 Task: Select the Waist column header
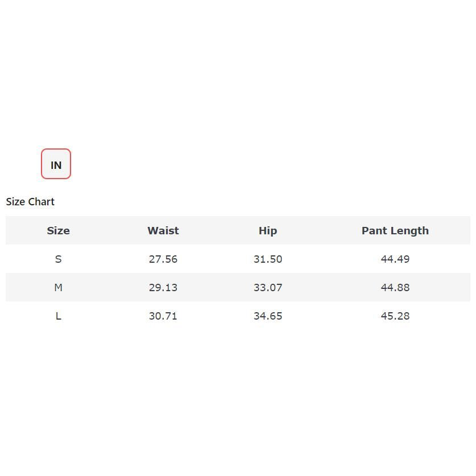point(163,231)
